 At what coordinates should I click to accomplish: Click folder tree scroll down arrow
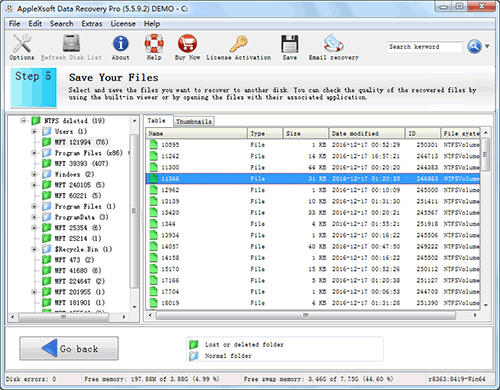click(134, 307)
